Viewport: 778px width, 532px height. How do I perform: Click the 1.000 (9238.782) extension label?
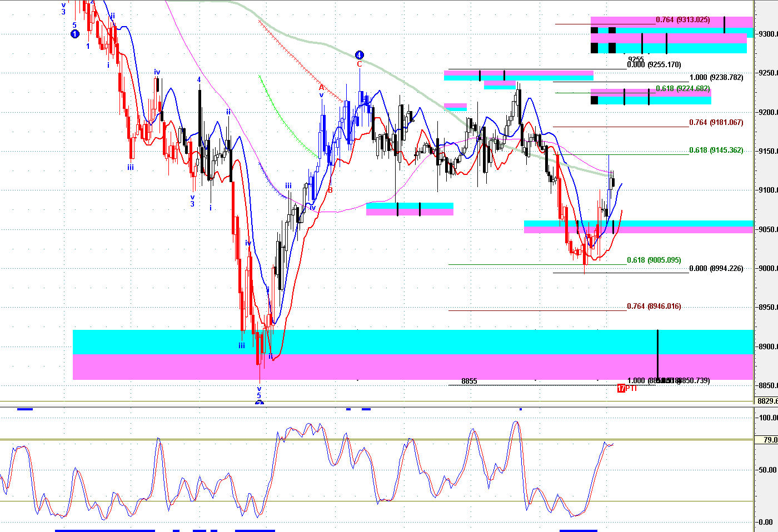716,78
